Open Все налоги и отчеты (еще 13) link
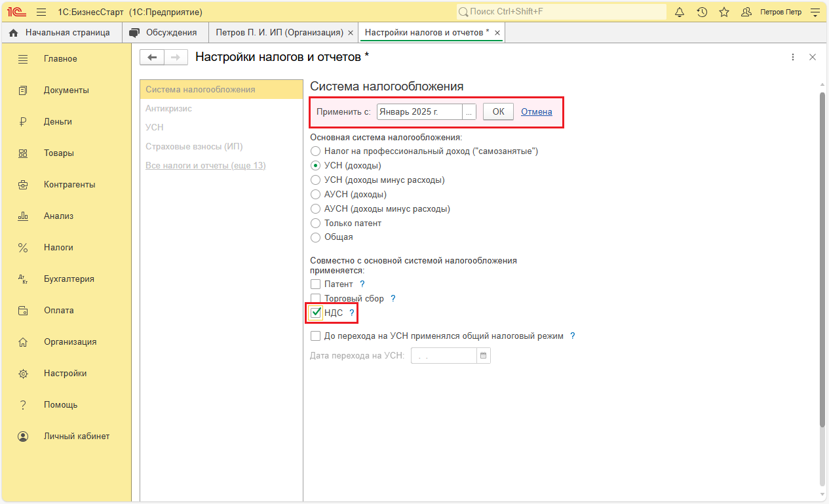 point(206,166)
